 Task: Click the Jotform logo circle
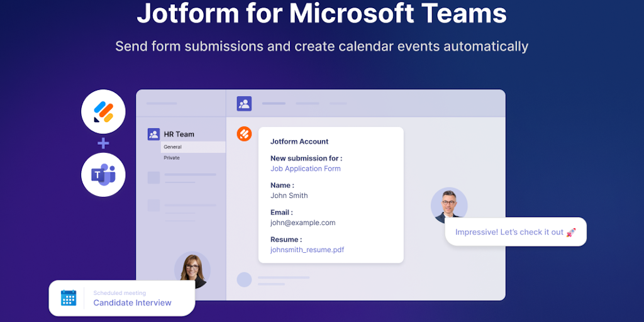103,112
